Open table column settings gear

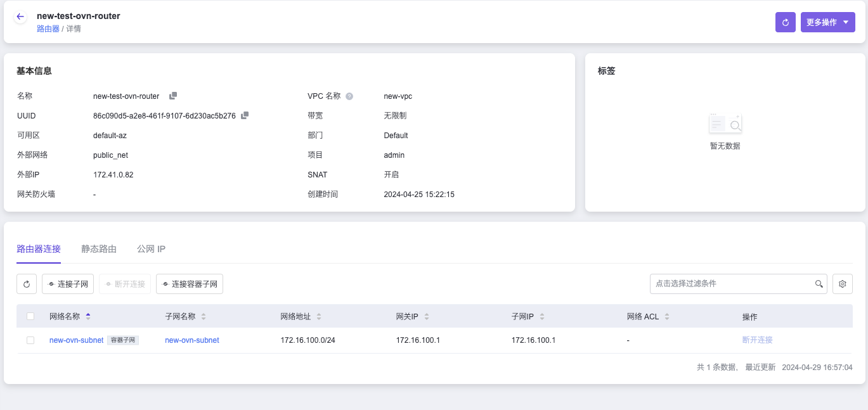click(842, 284)
